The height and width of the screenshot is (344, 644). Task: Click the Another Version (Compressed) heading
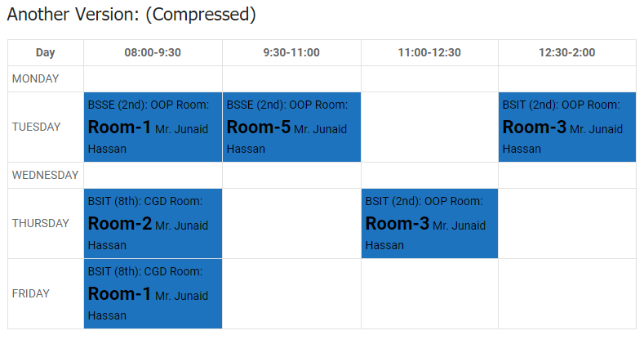click(131, 15)
